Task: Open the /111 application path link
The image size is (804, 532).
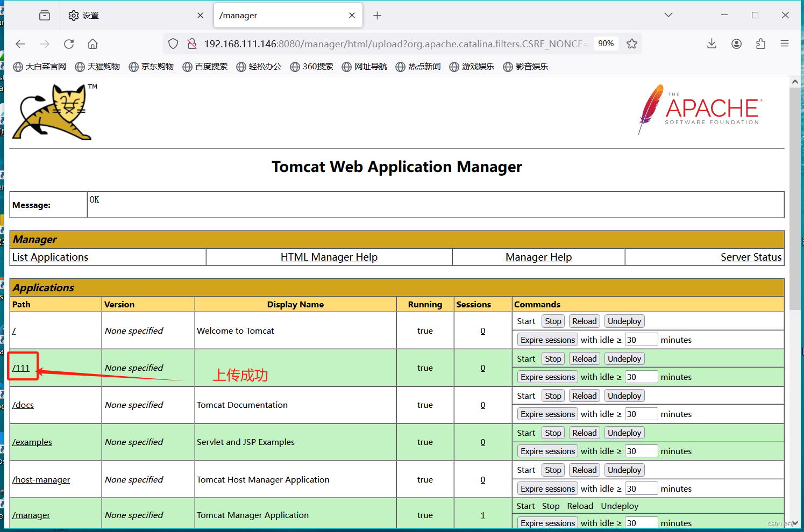Action: 21,368
